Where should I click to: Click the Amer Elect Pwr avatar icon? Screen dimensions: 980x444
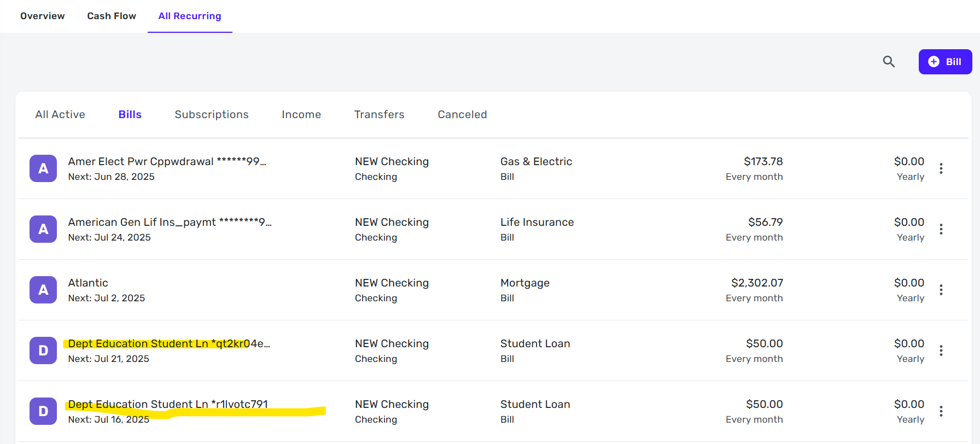click(x=43, y=168)
